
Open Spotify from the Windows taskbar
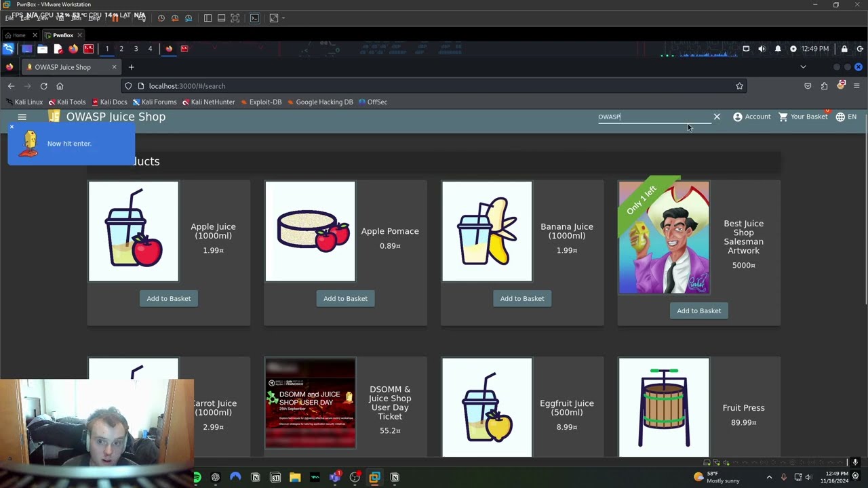point(197,477)
